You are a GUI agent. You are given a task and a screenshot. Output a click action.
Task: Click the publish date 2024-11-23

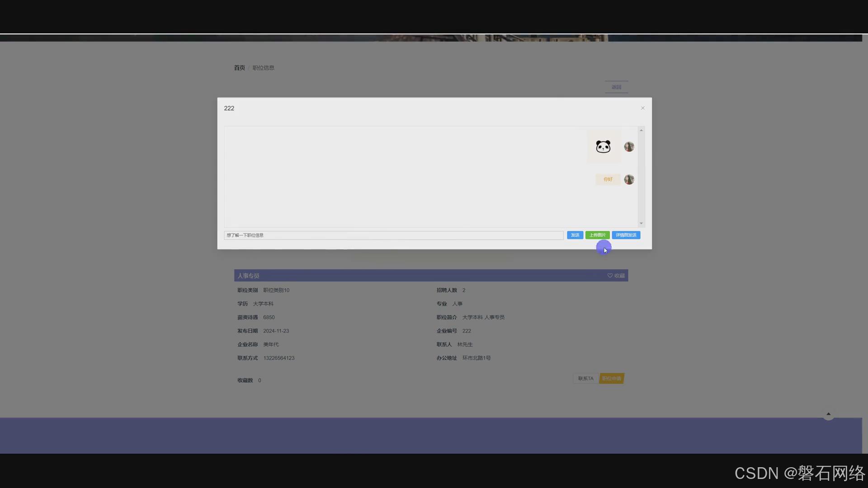click(x=276, y=331)
